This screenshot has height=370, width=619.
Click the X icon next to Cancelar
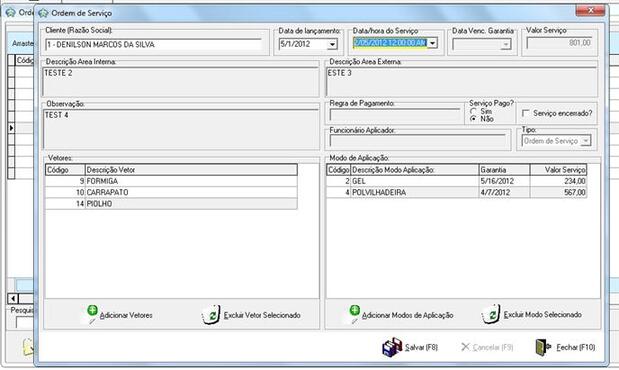[465, 347]
